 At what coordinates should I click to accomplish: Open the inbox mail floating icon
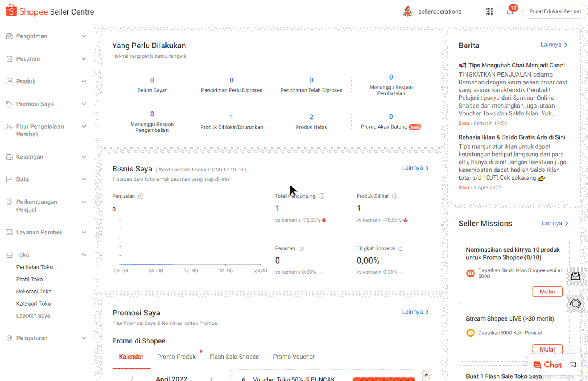point(575,276)
